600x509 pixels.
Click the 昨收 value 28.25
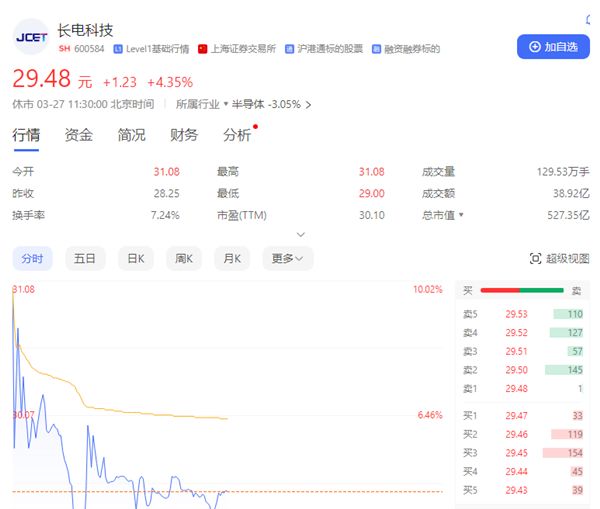click(x=166, y=194)
